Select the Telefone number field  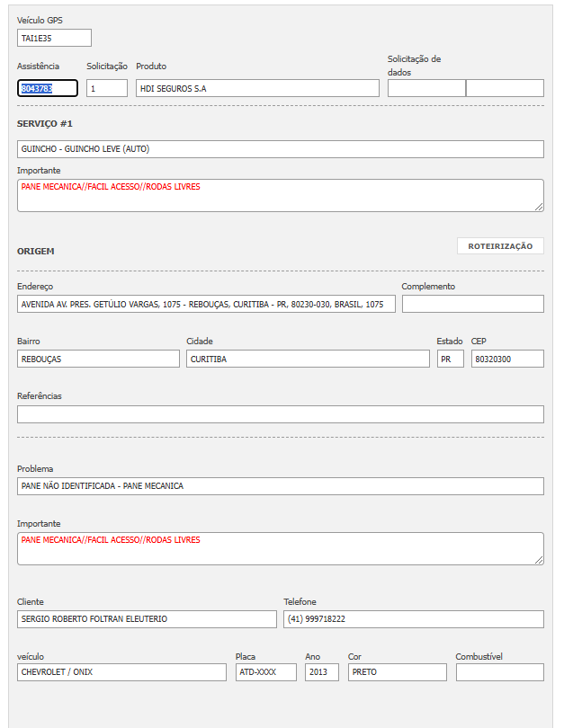(x=413, y=619)
